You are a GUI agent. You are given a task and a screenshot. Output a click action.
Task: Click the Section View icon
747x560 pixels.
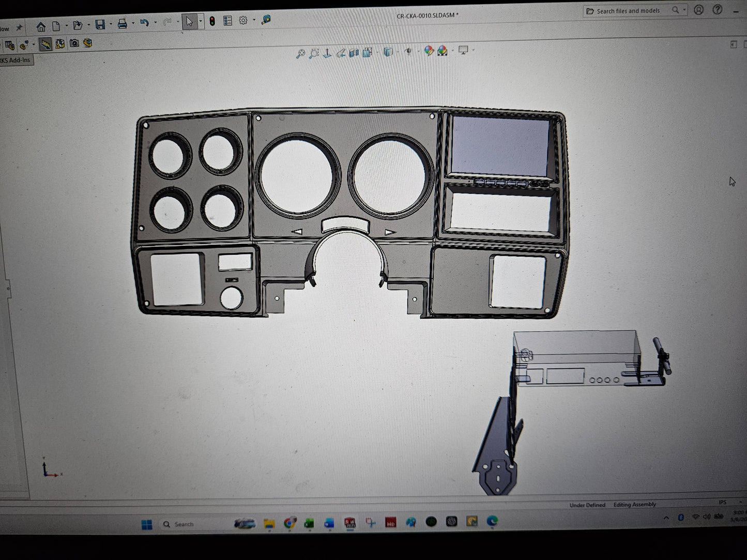pyautogui.click(x=354, y=52)
